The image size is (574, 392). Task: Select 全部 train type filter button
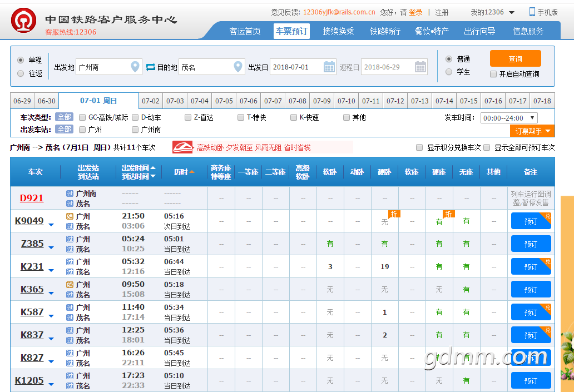click(64, 117)
